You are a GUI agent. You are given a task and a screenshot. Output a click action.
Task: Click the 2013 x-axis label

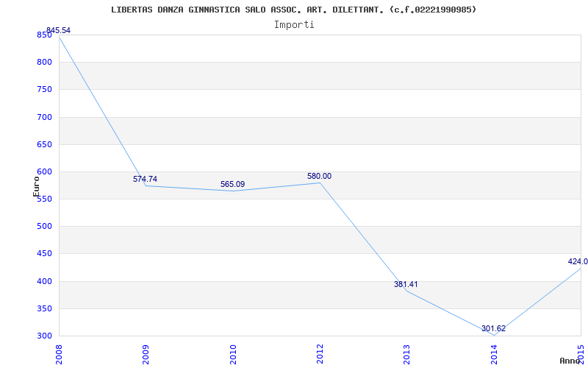click(x=407, y=354)
